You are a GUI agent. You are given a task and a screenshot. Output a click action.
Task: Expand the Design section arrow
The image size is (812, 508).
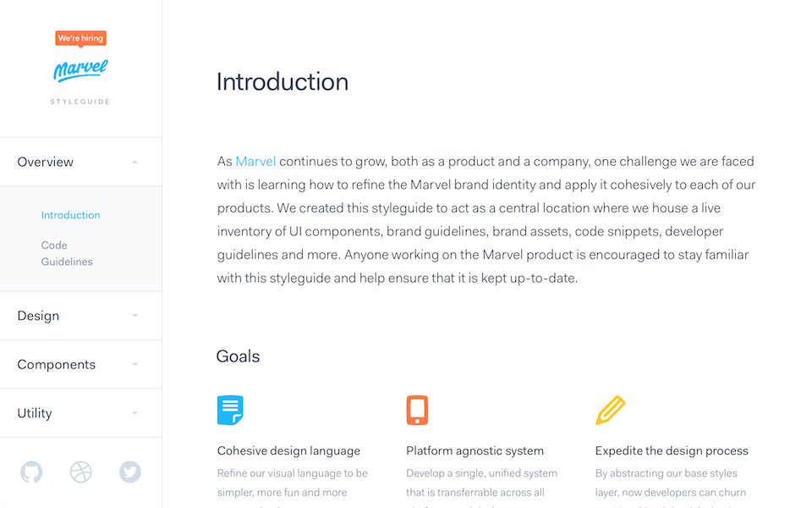point(134,316)
